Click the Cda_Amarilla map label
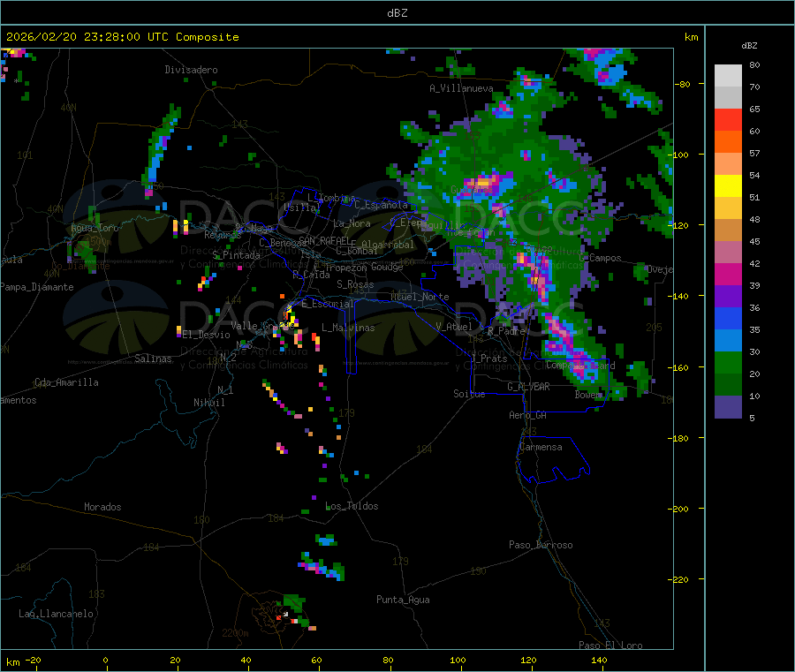 tap(66, 382)
